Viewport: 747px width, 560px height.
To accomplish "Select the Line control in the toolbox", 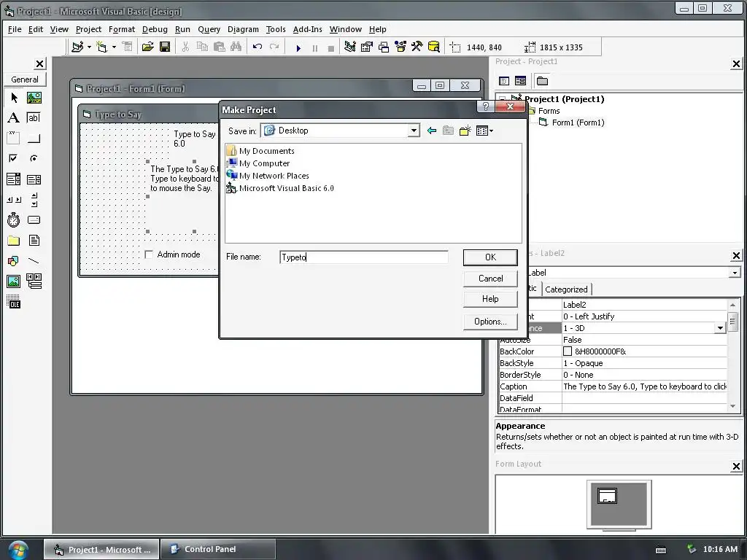I will [x=34, y=261].
